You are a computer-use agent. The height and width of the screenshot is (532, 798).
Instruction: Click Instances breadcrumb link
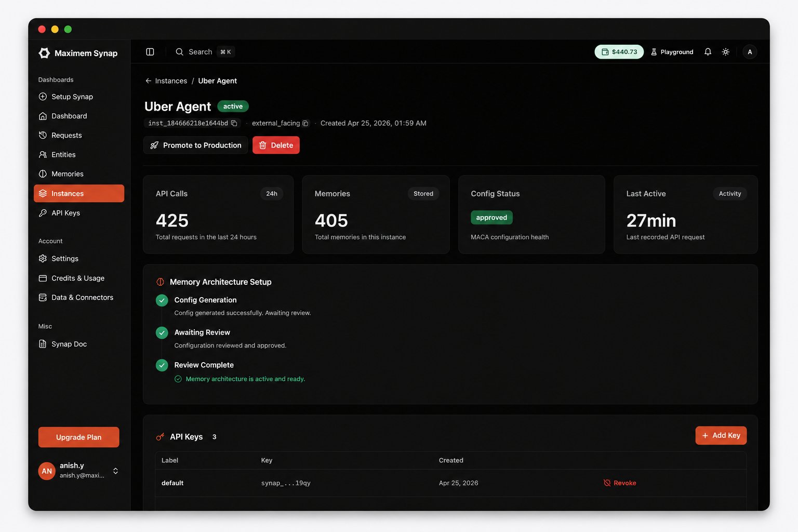[171, 81]
